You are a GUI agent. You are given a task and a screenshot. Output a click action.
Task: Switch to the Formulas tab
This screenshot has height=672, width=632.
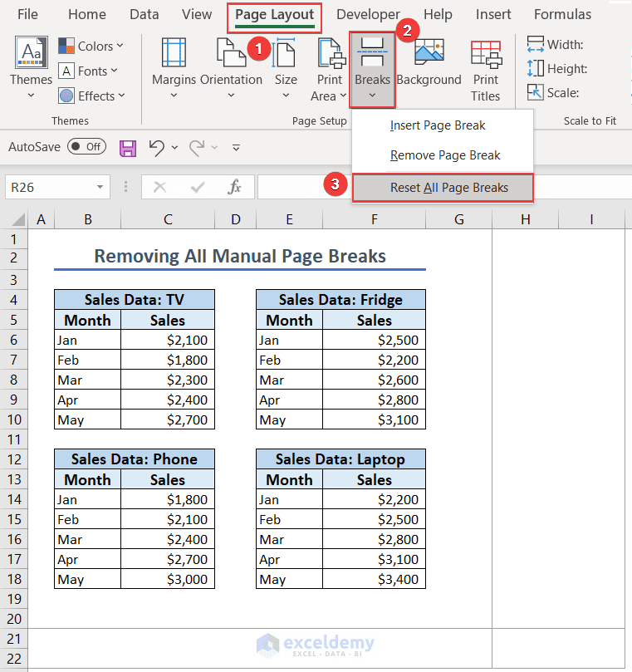pos(562,14)
